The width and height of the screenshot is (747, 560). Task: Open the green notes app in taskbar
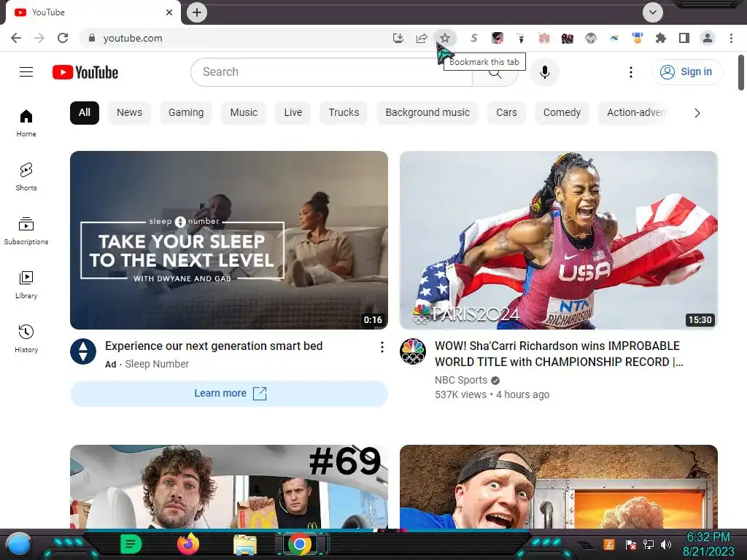tap(131, 544)
